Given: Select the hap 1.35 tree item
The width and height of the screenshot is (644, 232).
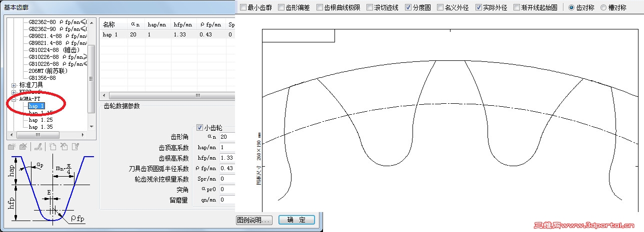Looking at the screenshot, I should (x=40, y=127).
